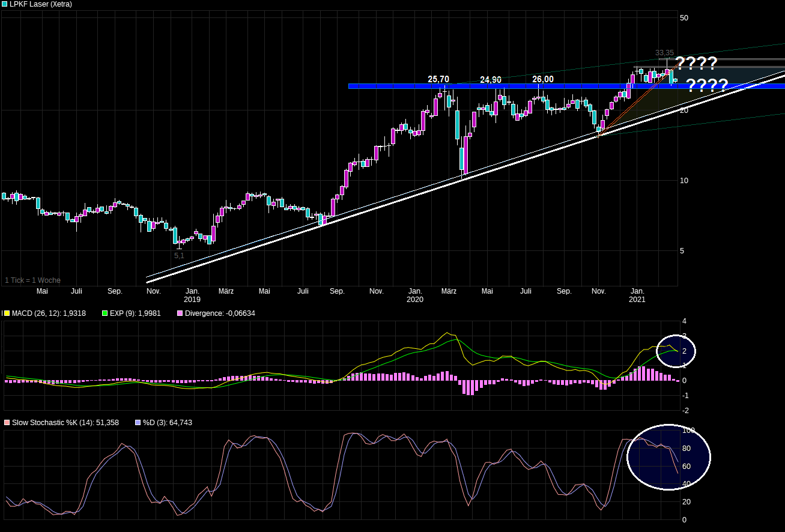Expand the upper ???? annotation

[x=697, y=62]
